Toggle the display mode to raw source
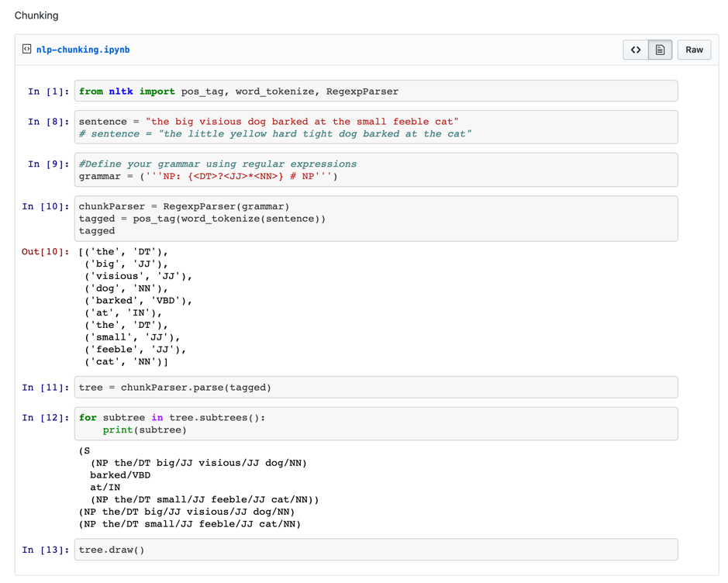The image size is (728, 583). [x=635, y=49]
